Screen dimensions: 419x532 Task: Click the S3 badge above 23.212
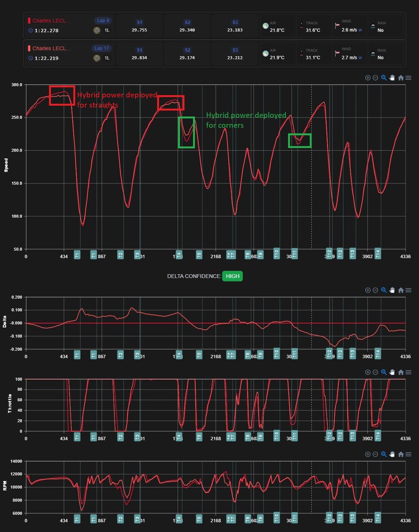click(x=235, y=50)
